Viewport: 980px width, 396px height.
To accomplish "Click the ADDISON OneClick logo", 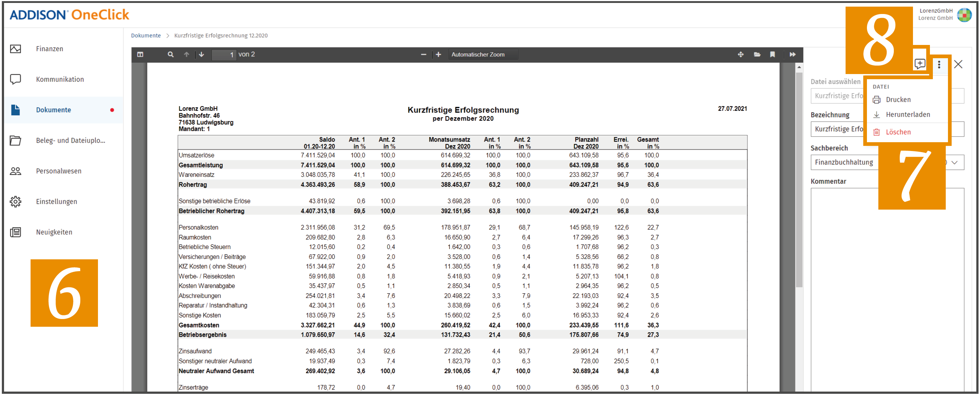I will pos(69,15).
